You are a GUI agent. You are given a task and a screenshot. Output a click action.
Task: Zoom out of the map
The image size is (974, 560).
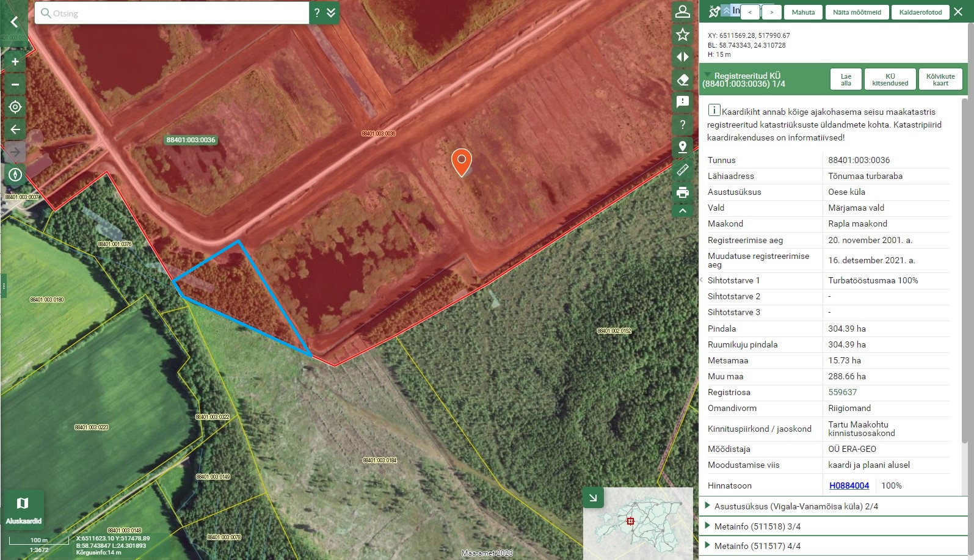coord(15,84)
